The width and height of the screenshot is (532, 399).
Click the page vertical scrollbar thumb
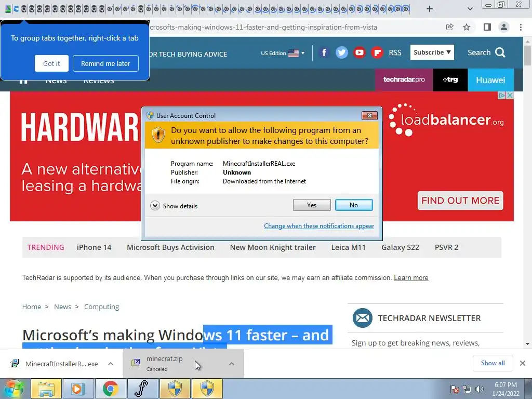[528, 55]
